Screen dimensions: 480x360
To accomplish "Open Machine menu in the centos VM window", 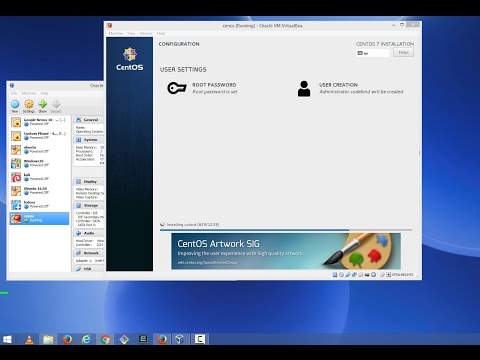I will coord(116,33).
